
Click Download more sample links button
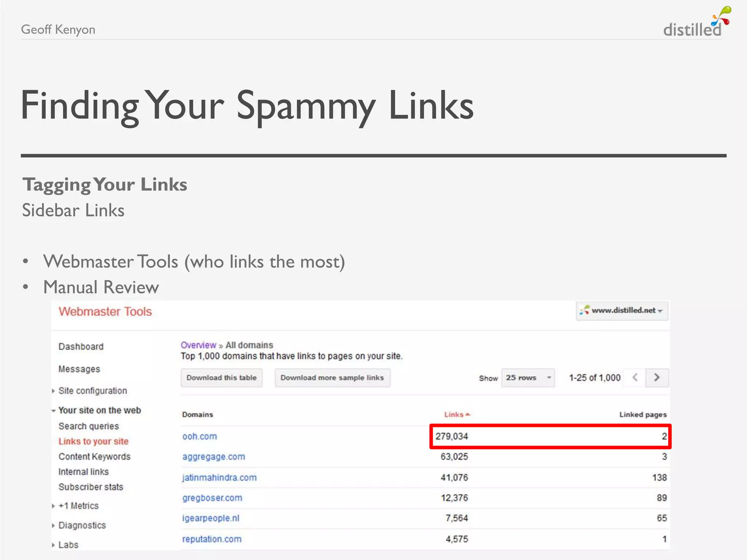(332, 378)
